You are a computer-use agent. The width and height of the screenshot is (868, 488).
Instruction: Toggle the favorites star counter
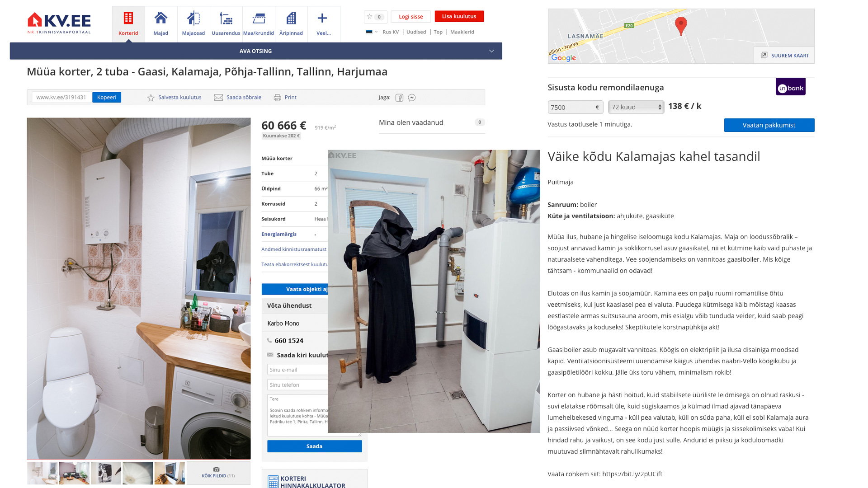pyautogui.click(x=375, y=17)
